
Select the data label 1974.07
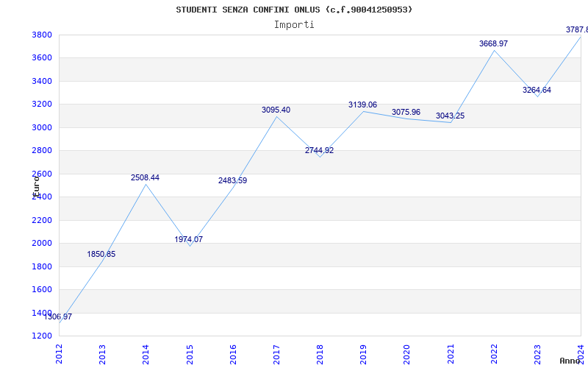tap(189, 240)
